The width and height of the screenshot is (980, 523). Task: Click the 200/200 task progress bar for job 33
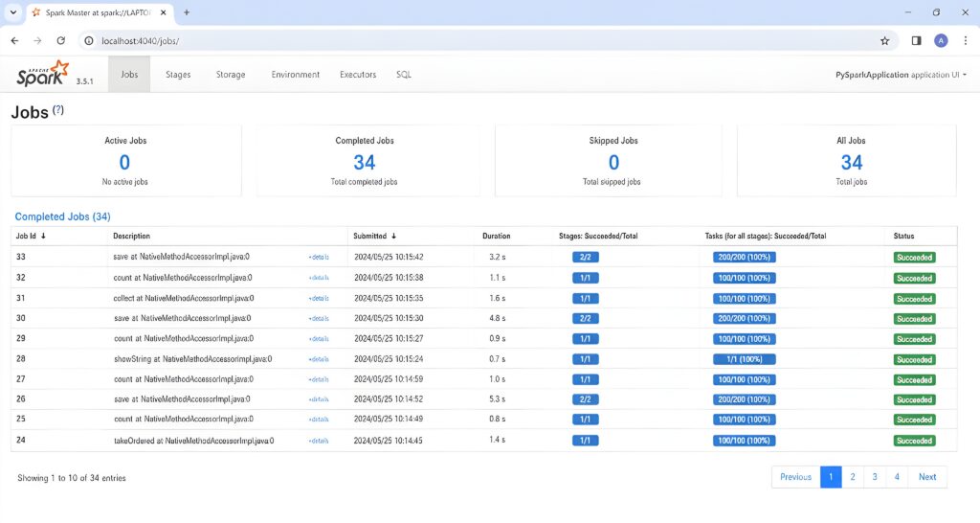[745, 257]
